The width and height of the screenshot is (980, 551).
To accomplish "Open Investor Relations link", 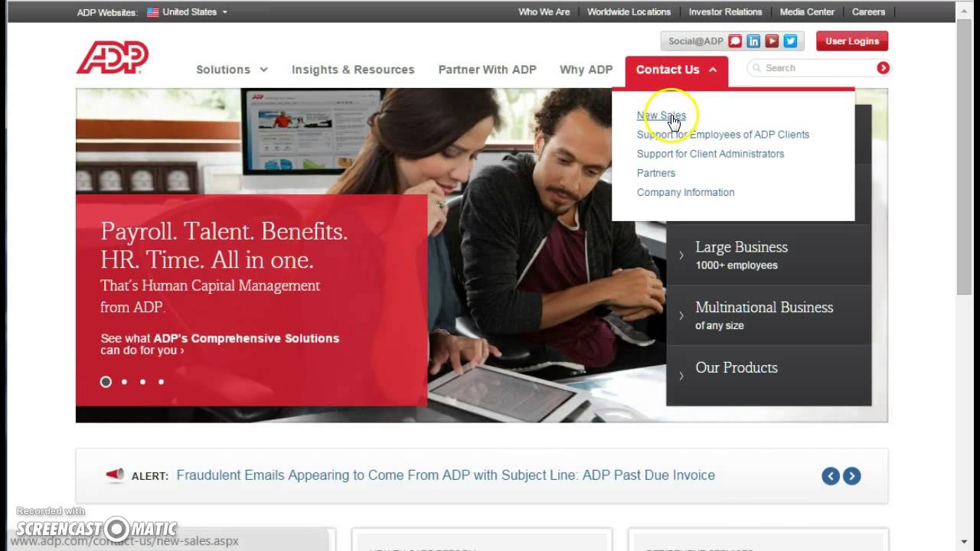I will click(x=725, y=12).
